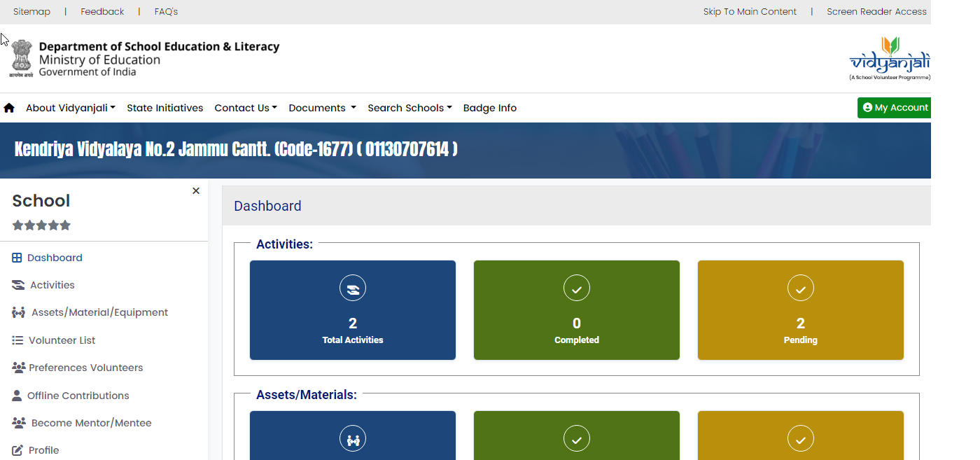Expand the About Vidyanjali dropdown
This screenshot has width=980, height=460.
pos(70,108)
